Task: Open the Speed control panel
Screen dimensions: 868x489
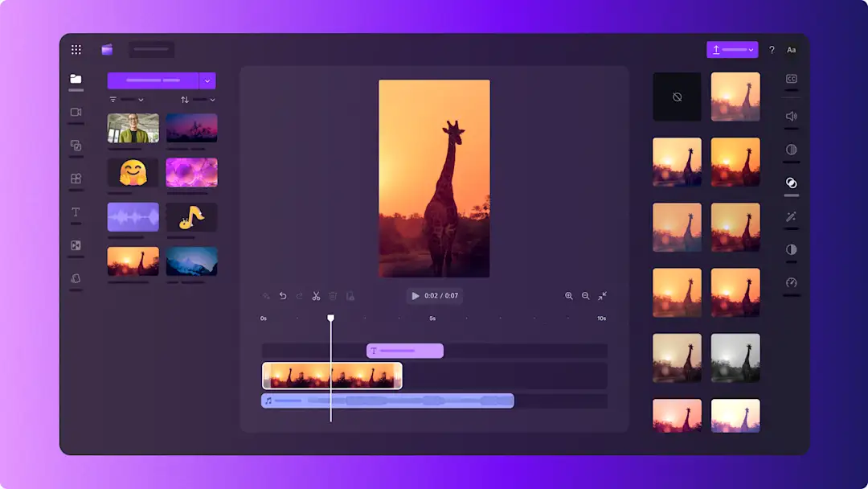Action: [792, 283]
